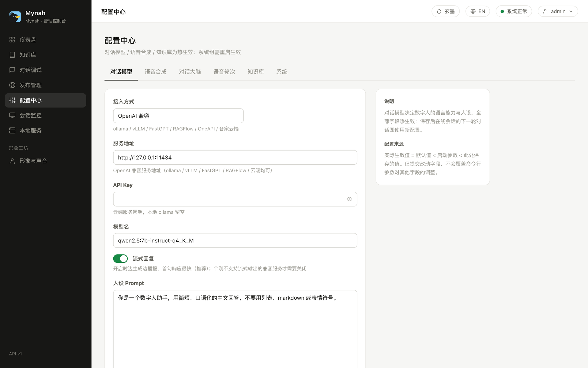Click the 玄墨 theme button

(x=446, y=11)
